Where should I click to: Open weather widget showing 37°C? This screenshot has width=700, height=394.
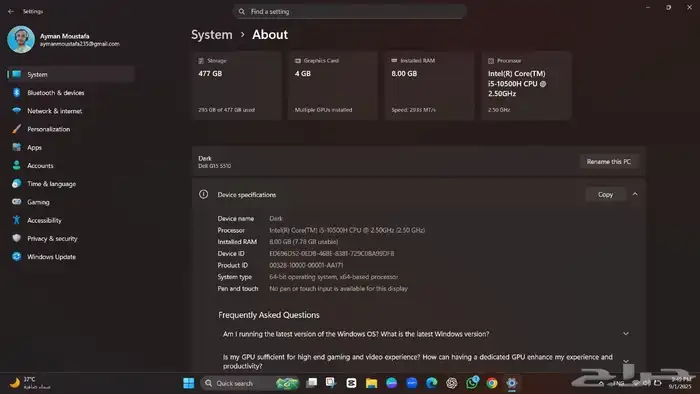point(30,383)
